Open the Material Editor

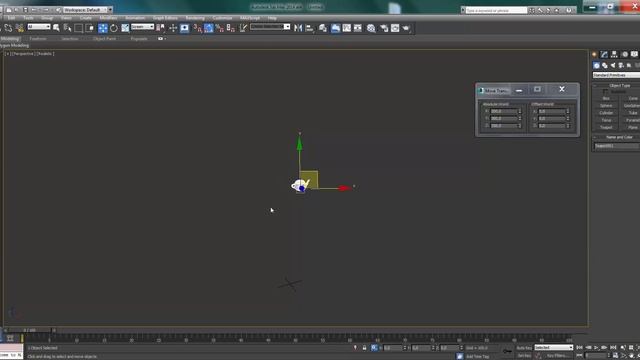371,28
